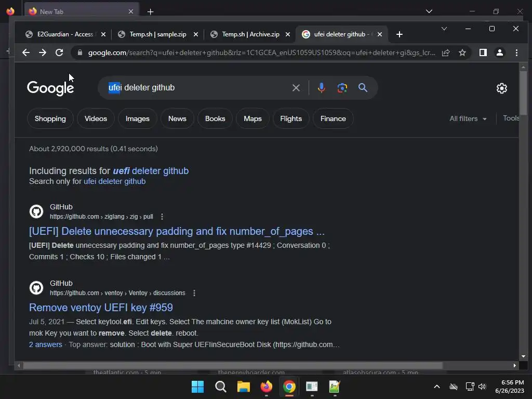Open Chrome's three-dot menu
Image resolution: width=532 pixels, height=399 pixels.
[516, 52]
